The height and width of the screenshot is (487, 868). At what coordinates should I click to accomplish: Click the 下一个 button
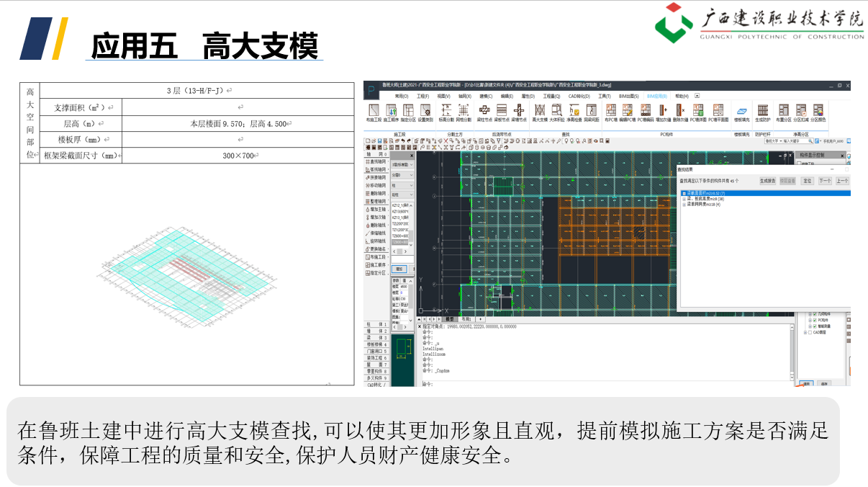point(826,181)
